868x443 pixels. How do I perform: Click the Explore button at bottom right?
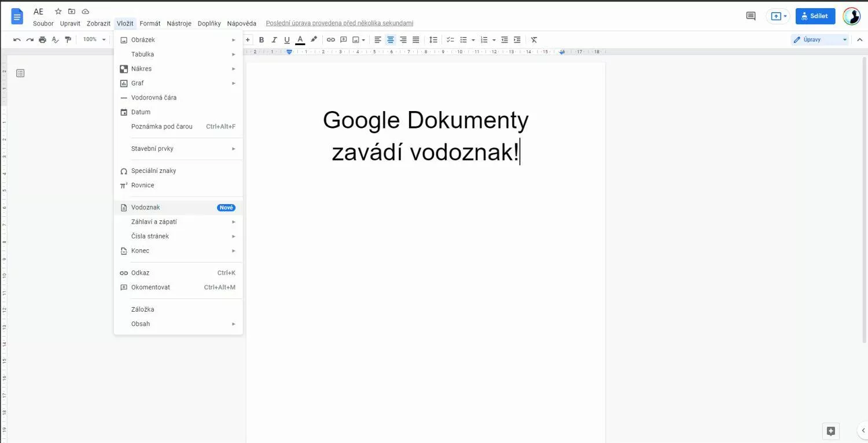click(x=831, y=431)
